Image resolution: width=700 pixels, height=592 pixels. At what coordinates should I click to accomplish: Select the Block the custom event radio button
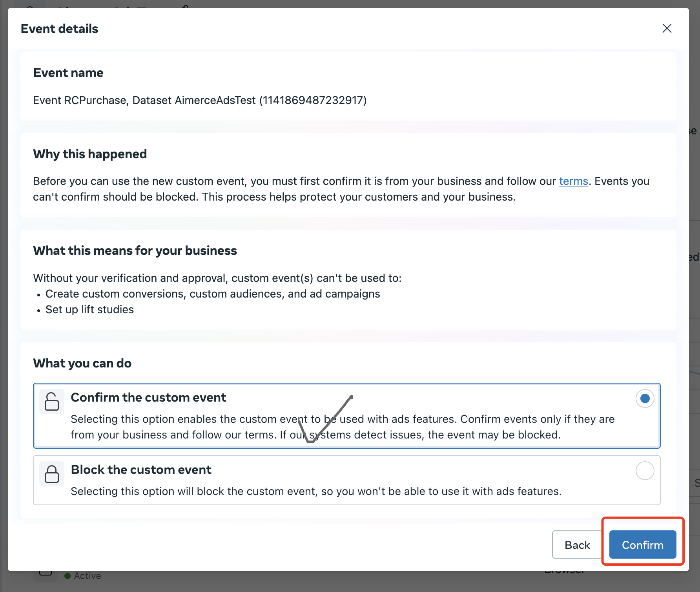click(644, 470)
